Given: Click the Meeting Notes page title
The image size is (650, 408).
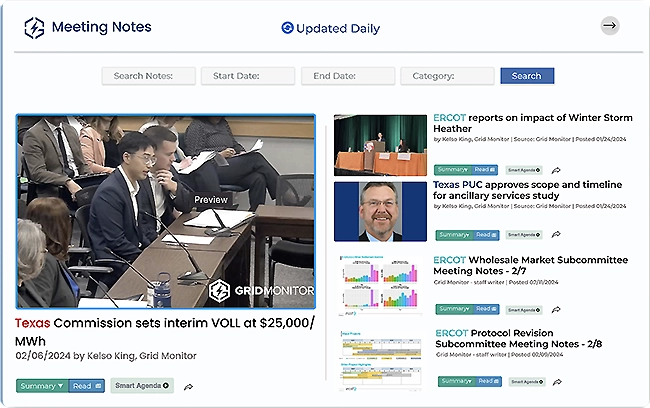Looking at the screenshot, I should (102, 27).
